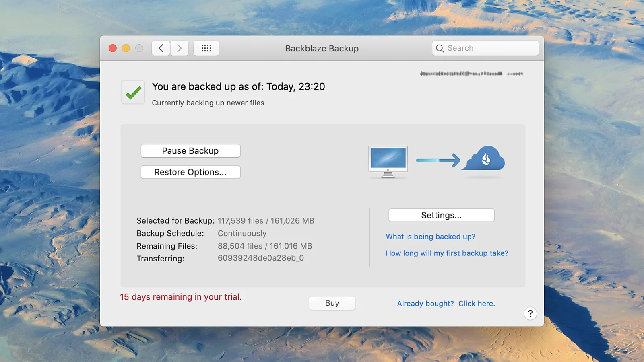Click the computer monitor icon
The width and height of the screenshot is (644, 362).
[388, 162]
